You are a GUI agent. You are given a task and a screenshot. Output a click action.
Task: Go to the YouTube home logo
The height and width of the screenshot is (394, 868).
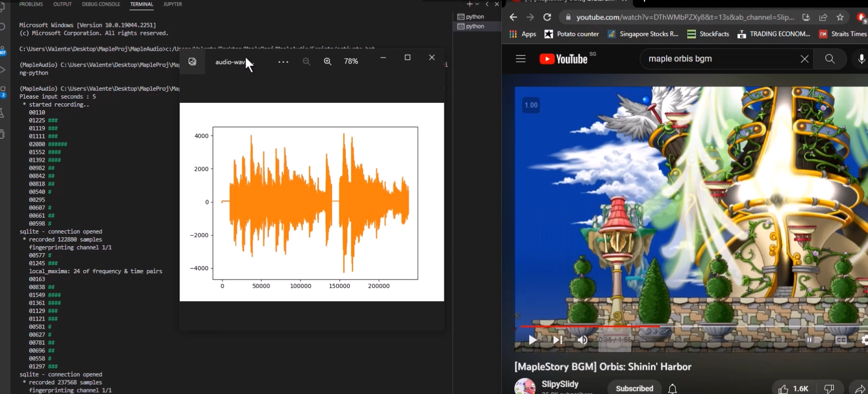[563, 59]
